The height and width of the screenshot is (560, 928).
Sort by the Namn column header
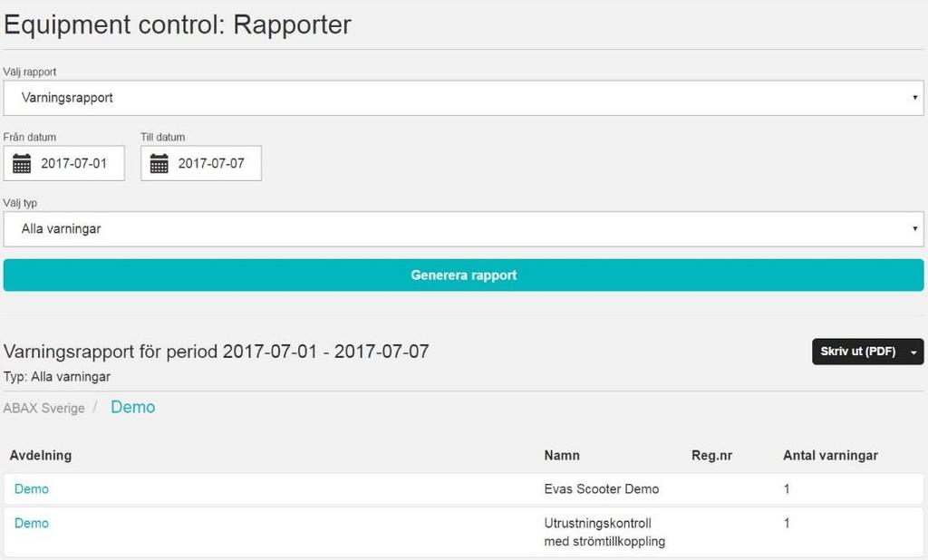click(x=562, y=456)
